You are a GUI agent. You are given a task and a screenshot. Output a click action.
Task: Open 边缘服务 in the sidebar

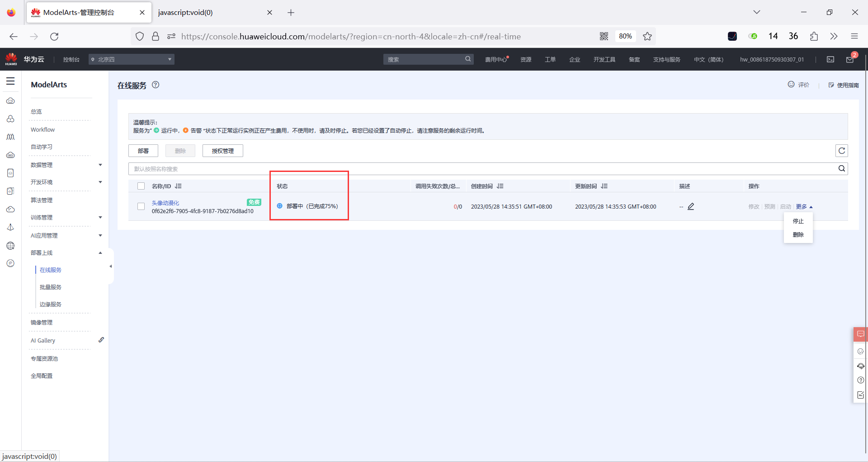[51, 304]
